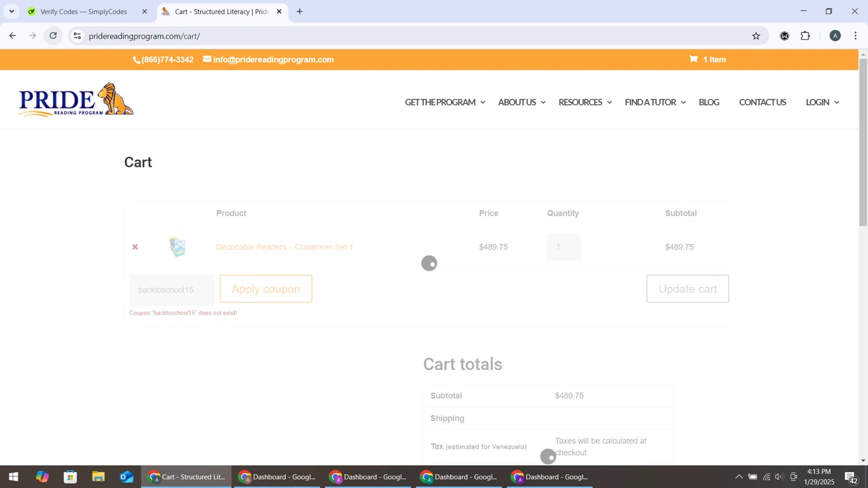868x488 pixels.
Task: Expand the ABOUT US menu
Action: pyautogui.click(x=522, y=102)
